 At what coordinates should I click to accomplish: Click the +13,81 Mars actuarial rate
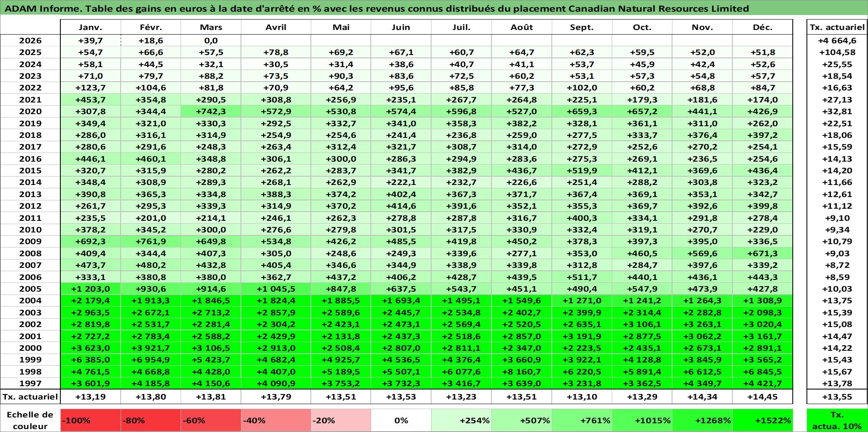211,397
